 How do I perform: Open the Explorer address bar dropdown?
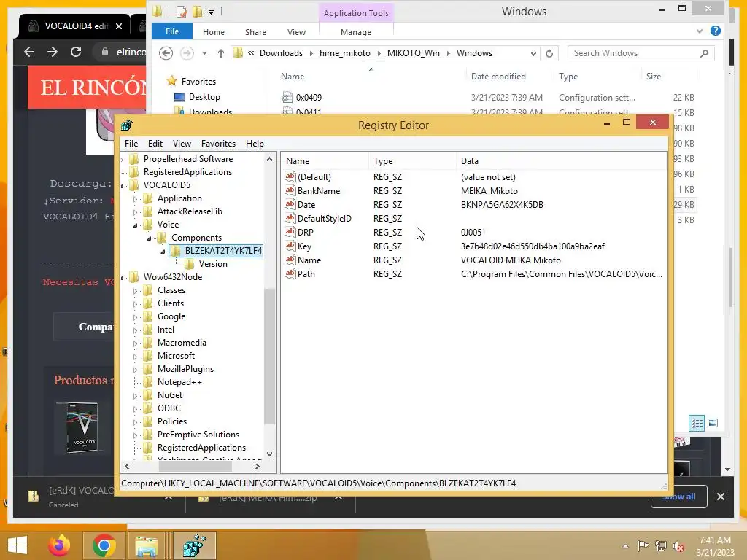(x=533, y=53)
